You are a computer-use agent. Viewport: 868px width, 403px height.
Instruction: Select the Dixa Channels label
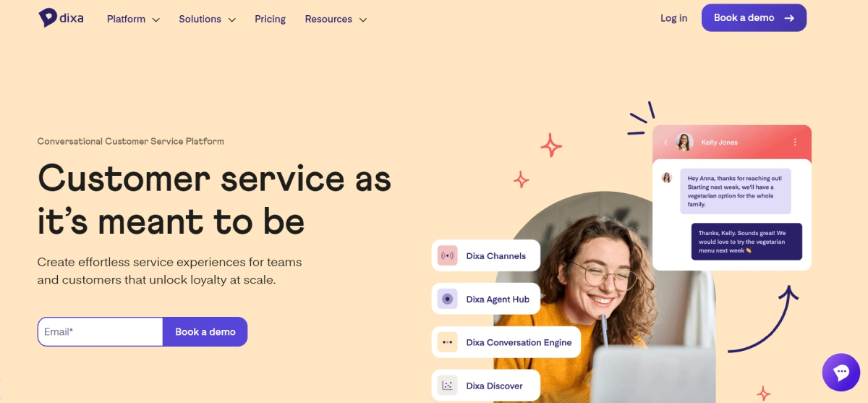click(496, 255)
